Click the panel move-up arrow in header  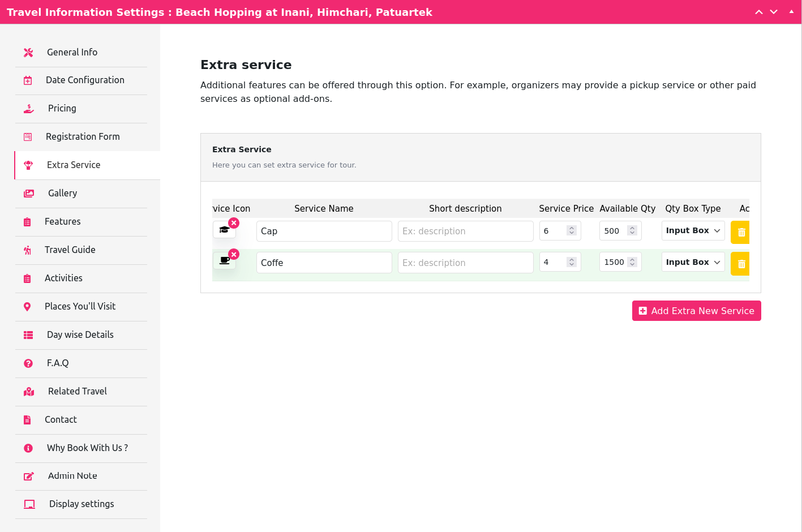click(x=759, y=12)
